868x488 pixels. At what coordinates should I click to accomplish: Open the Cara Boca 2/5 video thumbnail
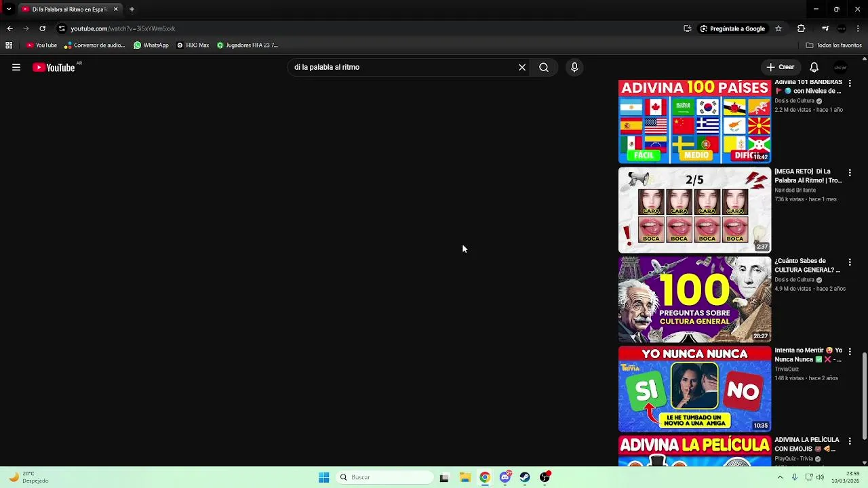click(694, 210)
